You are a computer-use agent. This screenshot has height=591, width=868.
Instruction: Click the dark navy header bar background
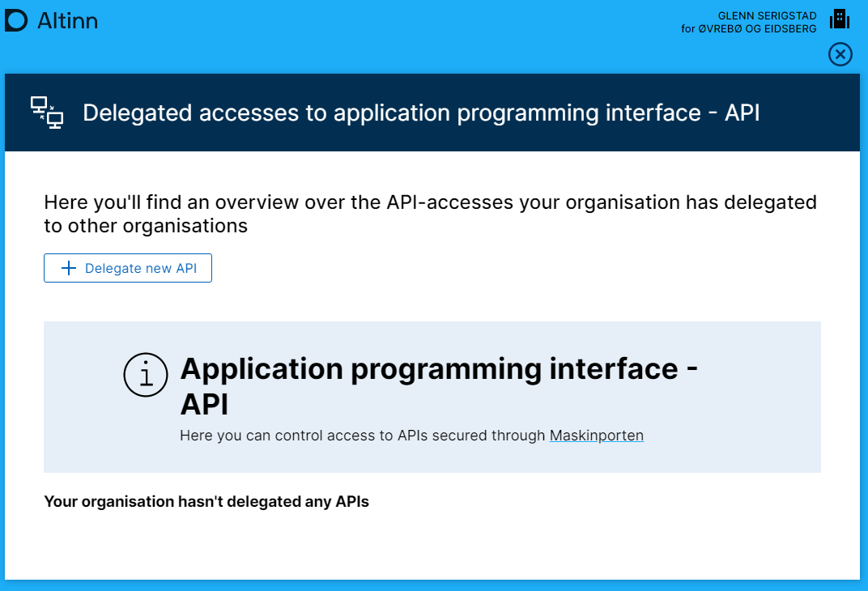810,113
